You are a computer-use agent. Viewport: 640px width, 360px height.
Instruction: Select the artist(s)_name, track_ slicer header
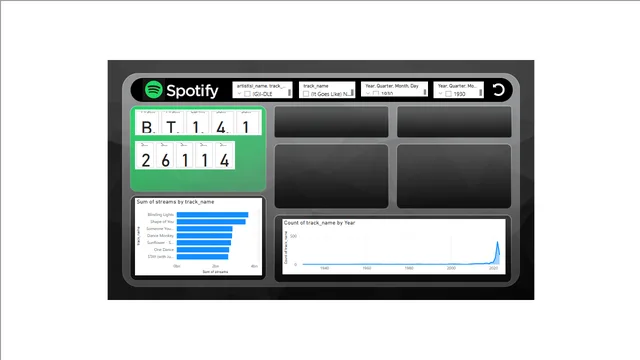click(261, 86)
